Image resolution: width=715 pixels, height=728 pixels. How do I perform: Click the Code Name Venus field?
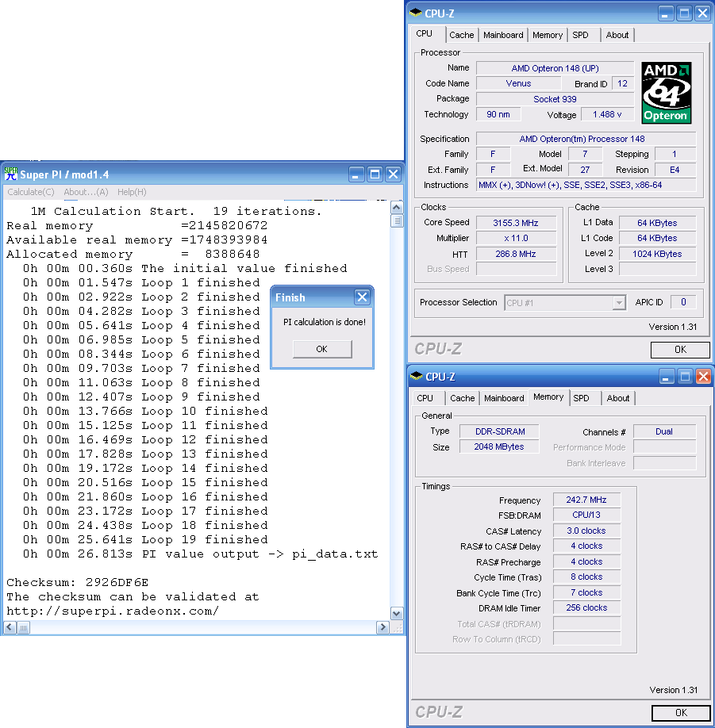point(518,83)
